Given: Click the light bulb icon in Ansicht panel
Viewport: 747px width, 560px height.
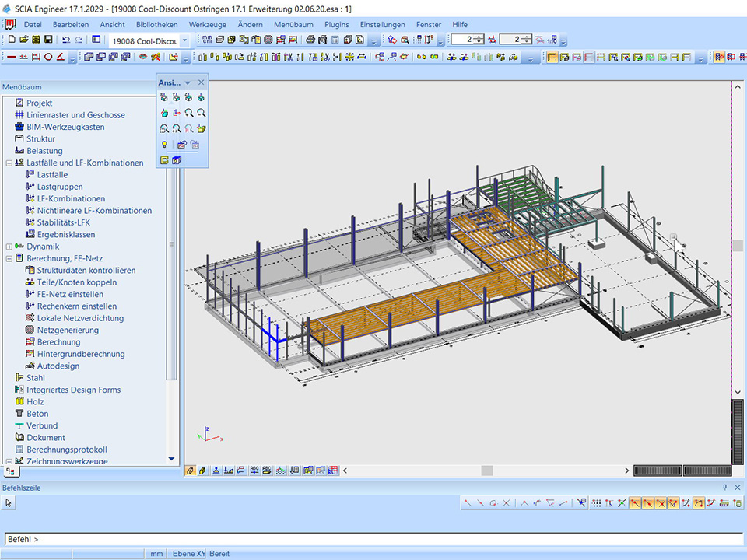Looking at the screenshot, I should click(x=164, y=145).
